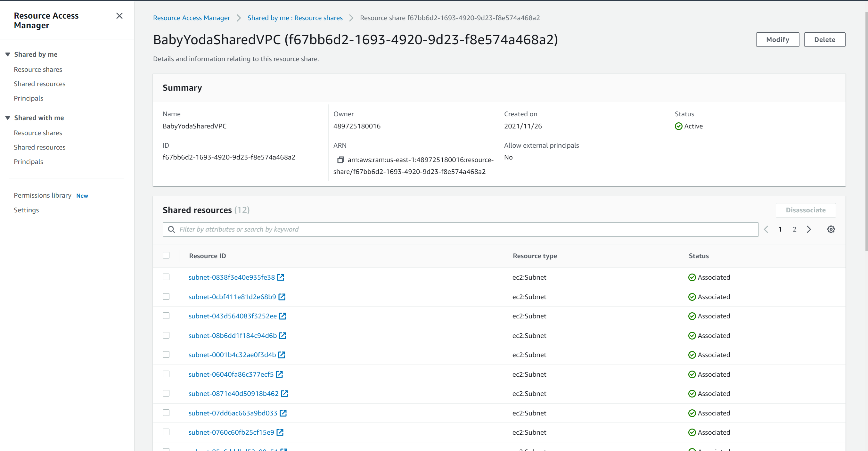Go to Resource Access Manager breadcrumb

click(x=192, y=18)
